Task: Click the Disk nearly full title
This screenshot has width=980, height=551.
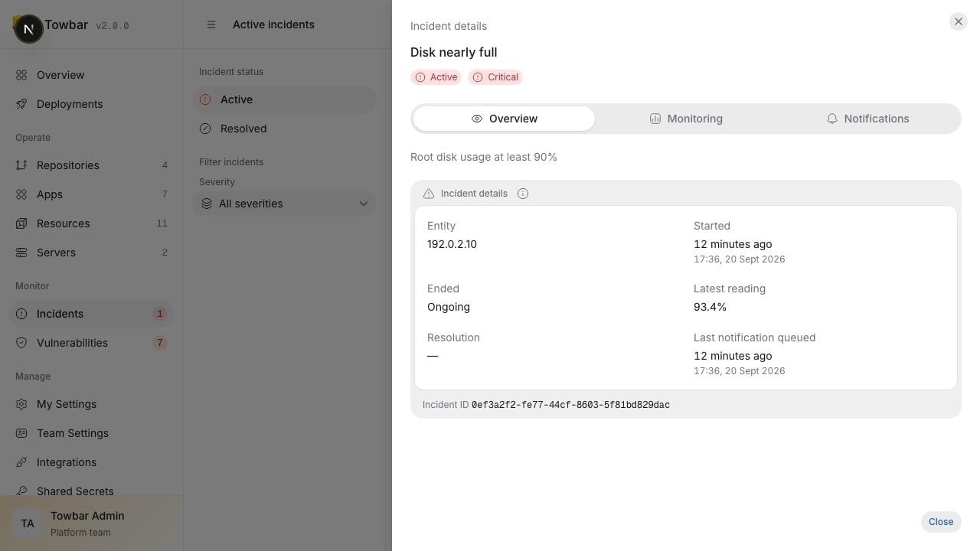Action: coord(454,52)
